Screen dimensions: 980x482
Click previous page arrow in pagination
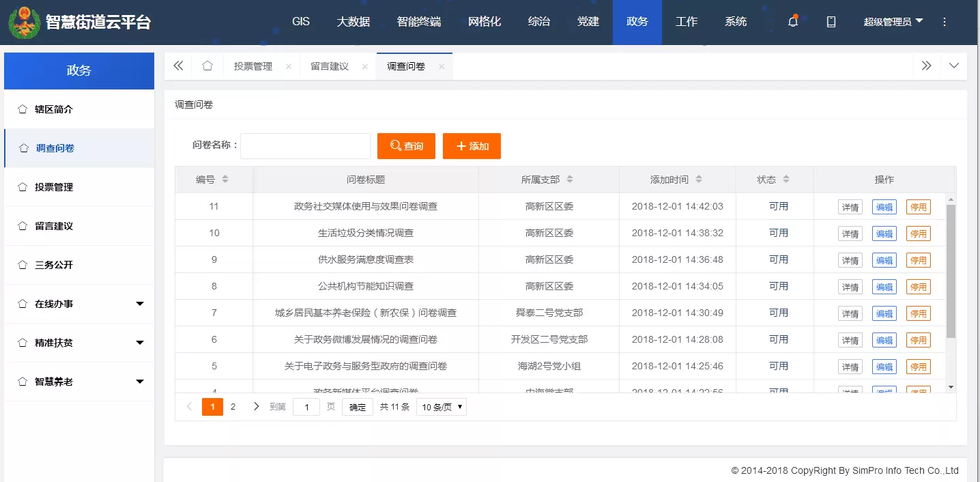tap(189, 407)
